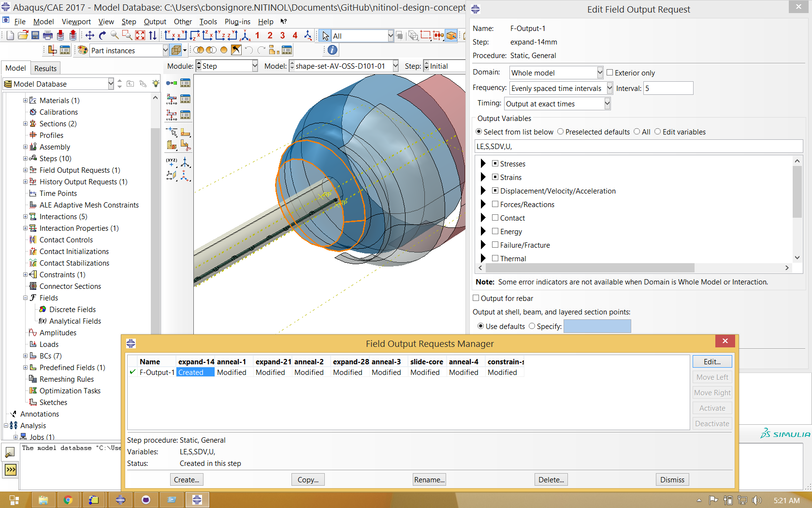Click the Copy... button
812x508 pixels.
point(308,479)
